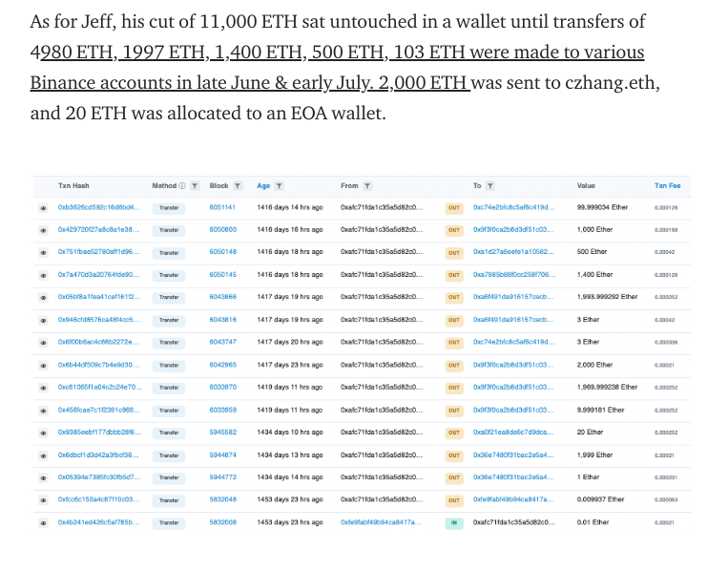Open preview eye for block 6042965 transaction

pyautogui.click(x=43, y=366)
